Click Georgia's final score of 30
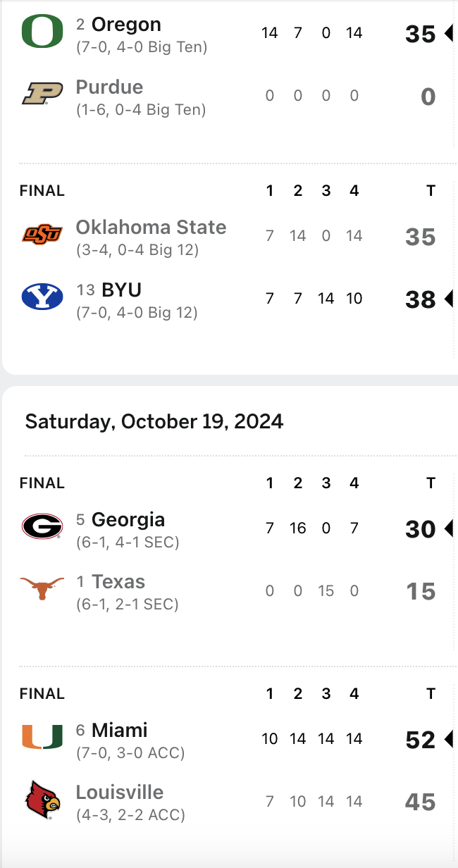Screen dimensions: 458x868 coord(421,529)
